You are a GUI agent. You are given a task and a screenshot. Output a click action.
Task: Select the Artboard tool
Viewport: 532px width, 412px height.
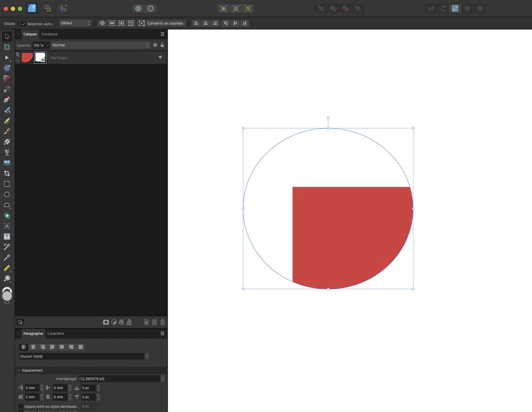click(7, 47)
